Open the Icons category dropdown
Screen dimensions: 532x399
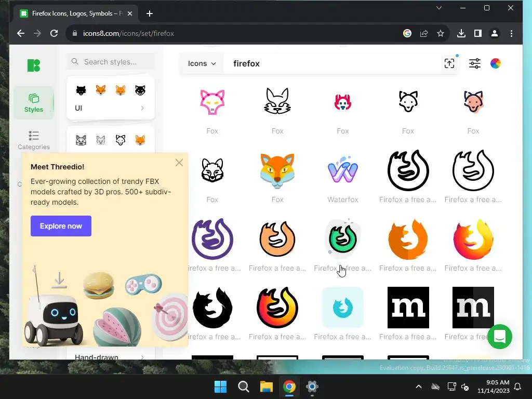[202, 63]
